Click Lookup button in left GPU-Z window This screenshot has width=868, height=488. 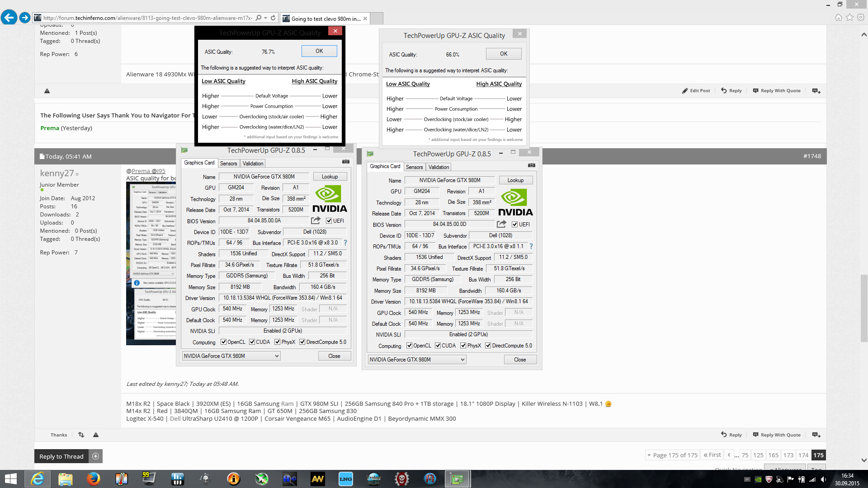330,177
